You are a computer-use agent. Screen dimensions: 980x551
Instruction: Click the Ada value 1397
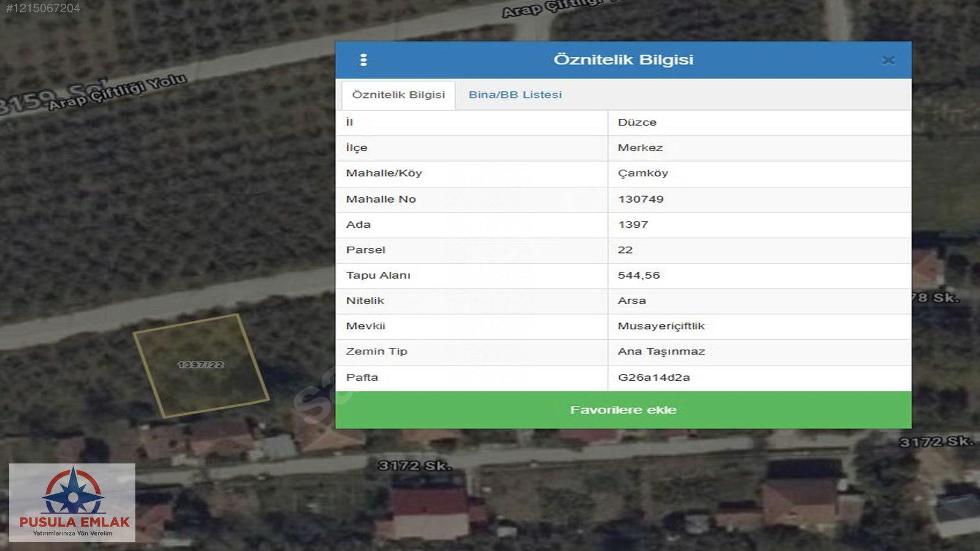pyautogui.click(x=633, y=225)
